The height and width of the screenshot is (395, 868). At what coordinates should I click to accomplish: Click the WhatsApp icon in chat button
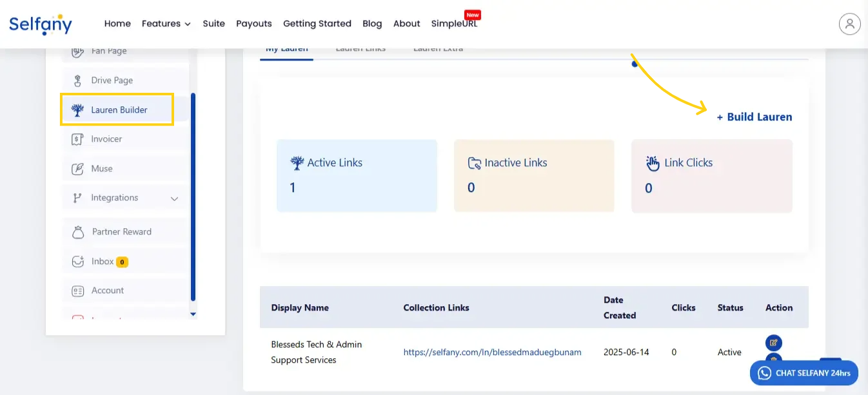tap(765, 373)
